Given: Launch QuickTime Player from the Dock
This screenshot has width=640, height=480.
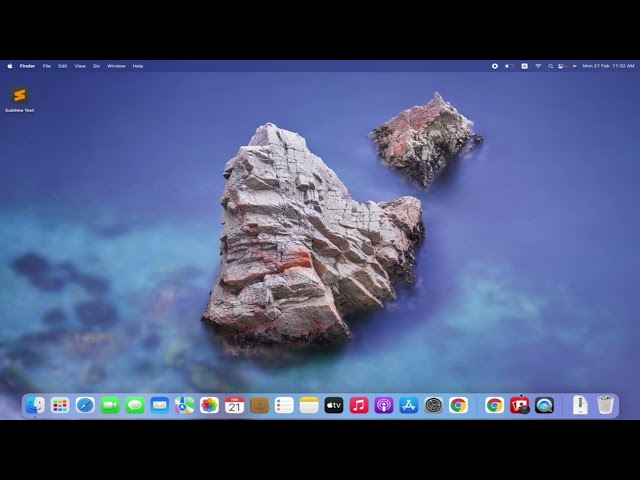Looking at the screenshot, I should click(x=544, y=405).
